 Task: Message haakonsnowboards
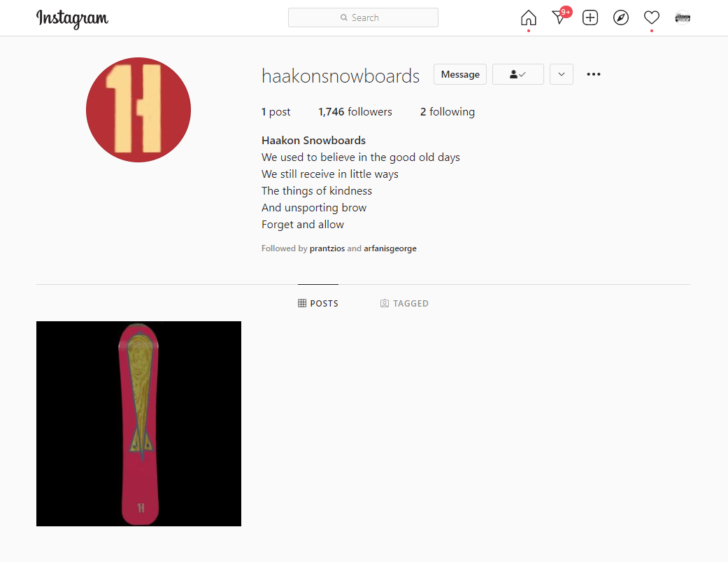click(x=460, y=74)
